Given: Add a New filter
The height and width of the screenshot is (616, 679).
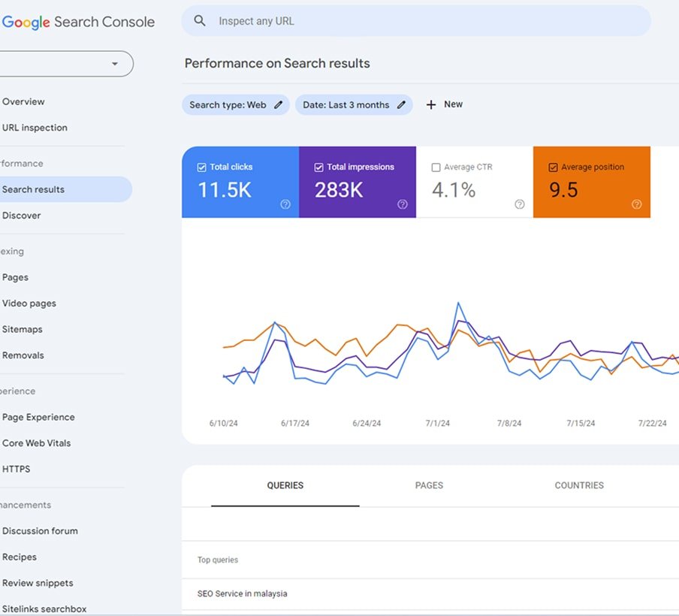Looking at the screenshot, I should (445, 104).
